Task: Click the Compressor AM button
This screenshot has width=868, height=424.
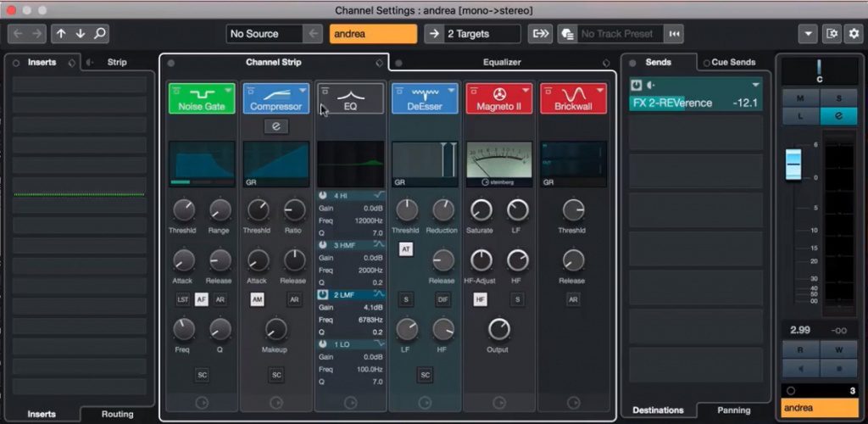Action: click(x=258, y=299)
